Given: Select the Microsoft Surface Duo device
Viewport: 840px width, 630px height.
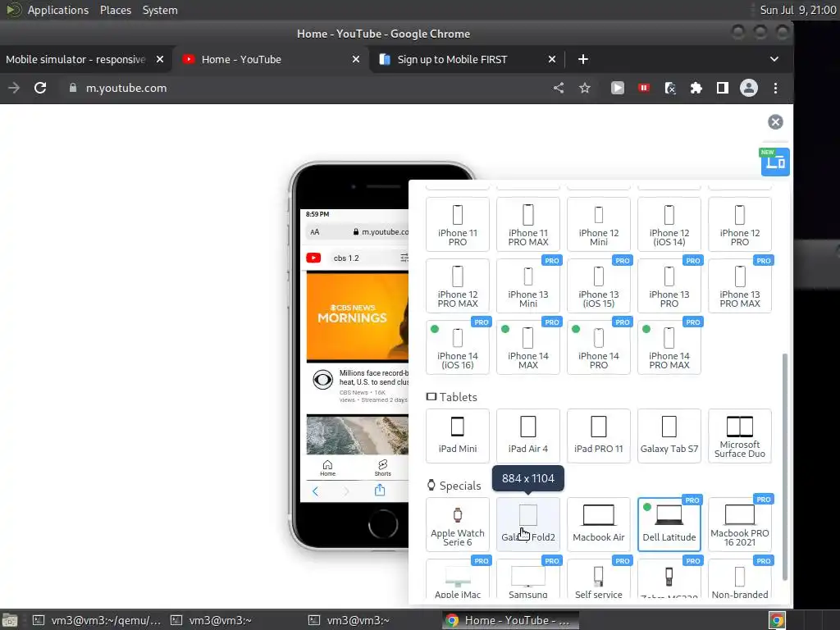Looking at the screenshot, I should click(740, 436).
